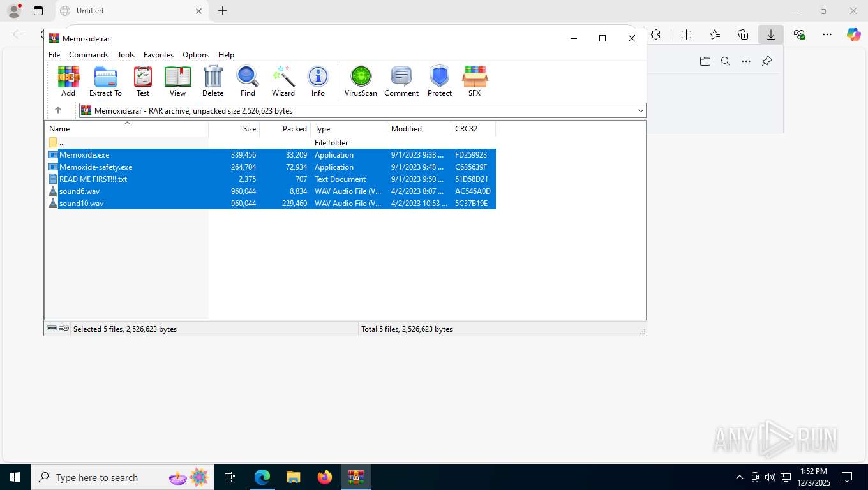The width and height of the screenshot is (868, 490).
Task: Toggle Edge split screen icon
Action: click(x=686, y=34)
